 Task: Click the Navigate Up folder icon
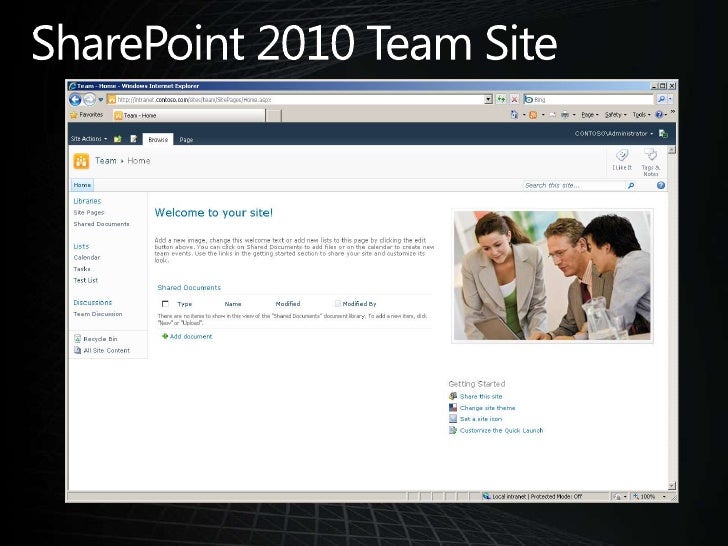coord(117,139)
